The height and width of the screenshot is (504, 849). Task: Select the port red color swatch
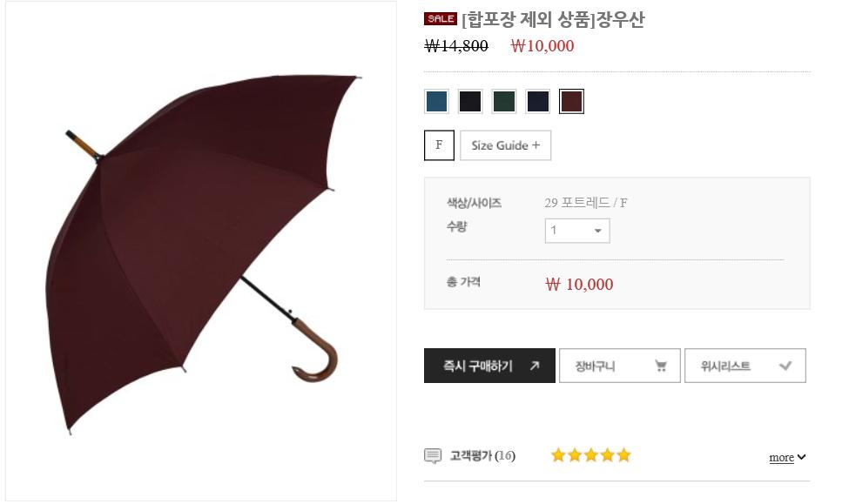[x=571, y=101]
